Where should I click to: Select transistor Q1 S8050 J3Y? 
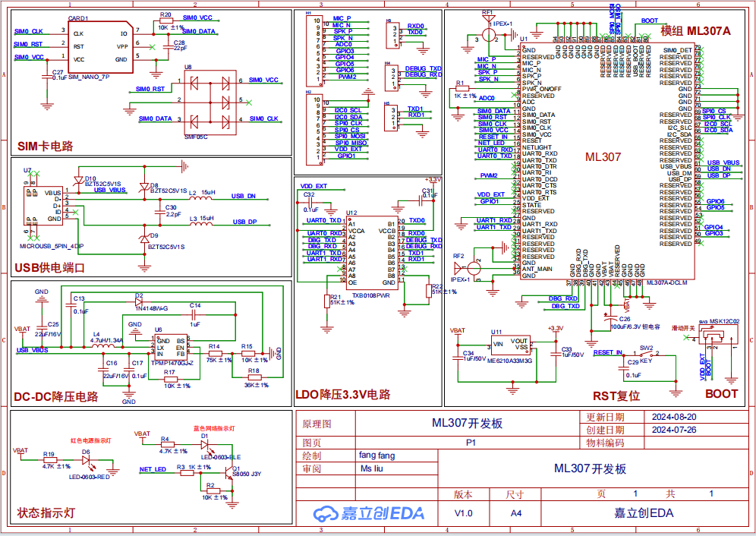[228, 474]
